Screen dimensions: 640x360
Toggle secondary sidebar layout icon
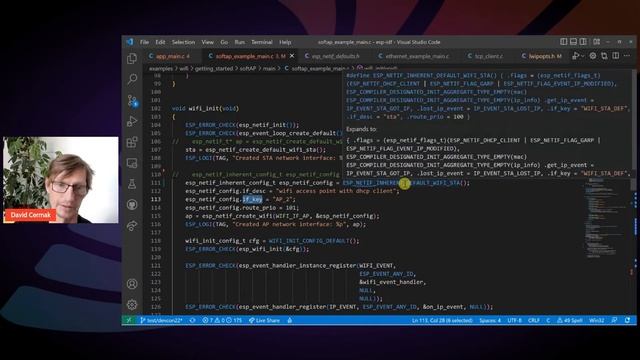pyautogui.click(x=583, y=42)
